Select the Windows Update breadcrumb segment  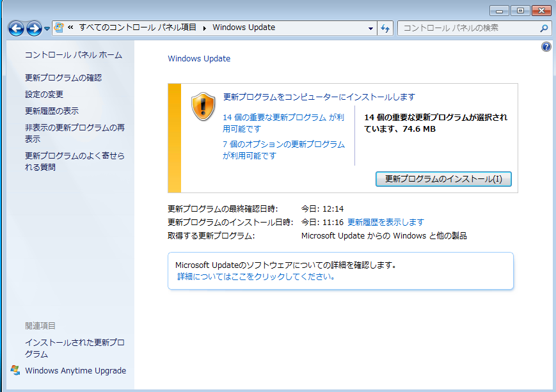coord(244,27)
